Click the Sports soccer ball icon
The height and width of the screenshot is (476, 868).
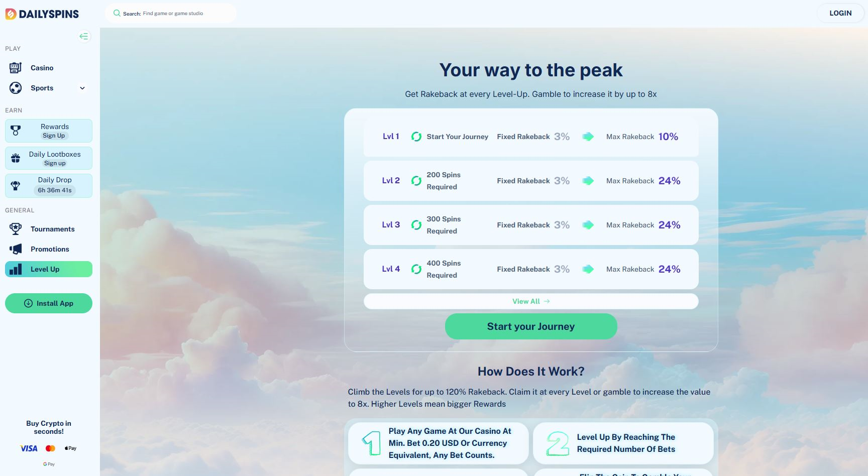point(16,88)
